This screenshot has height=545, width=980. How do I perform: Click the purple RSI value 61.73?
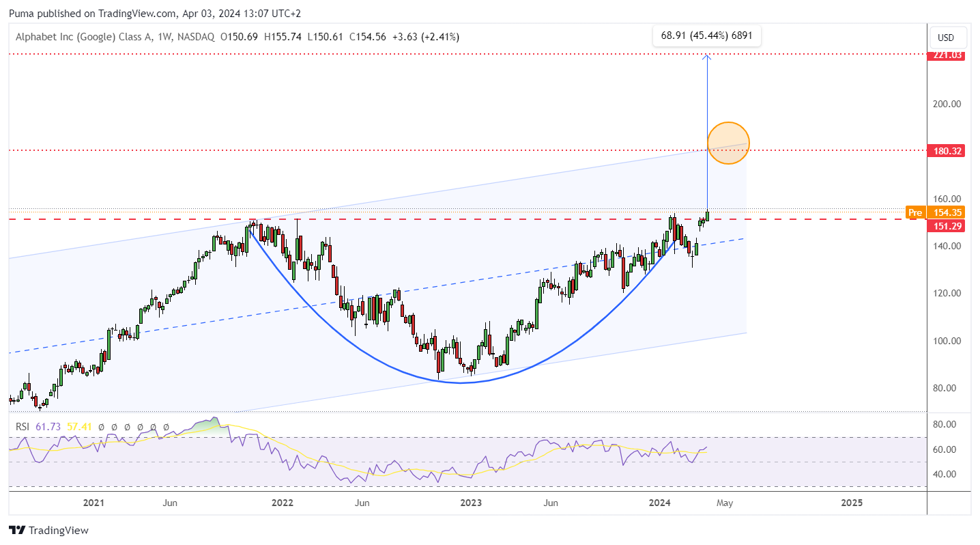click(x=48, y=427)
